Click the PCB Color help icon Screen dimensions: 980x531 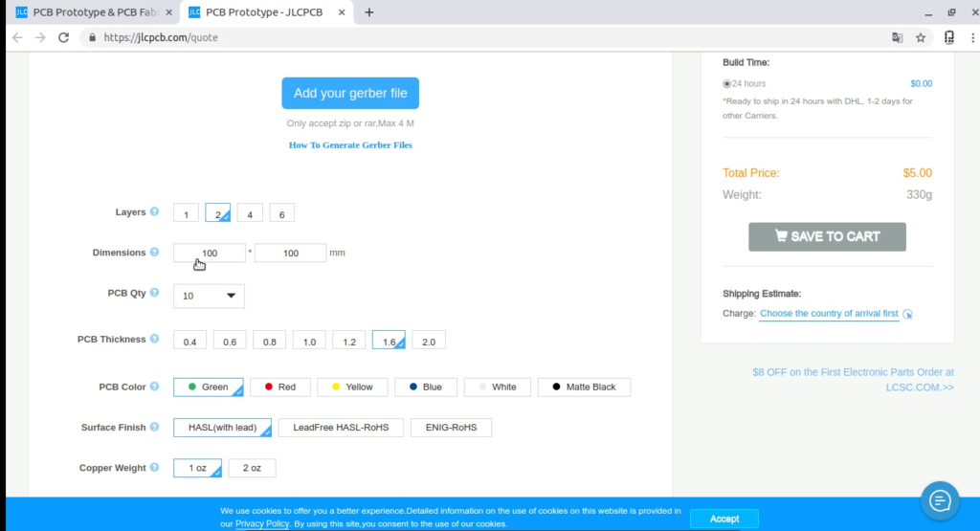point(154,387)
